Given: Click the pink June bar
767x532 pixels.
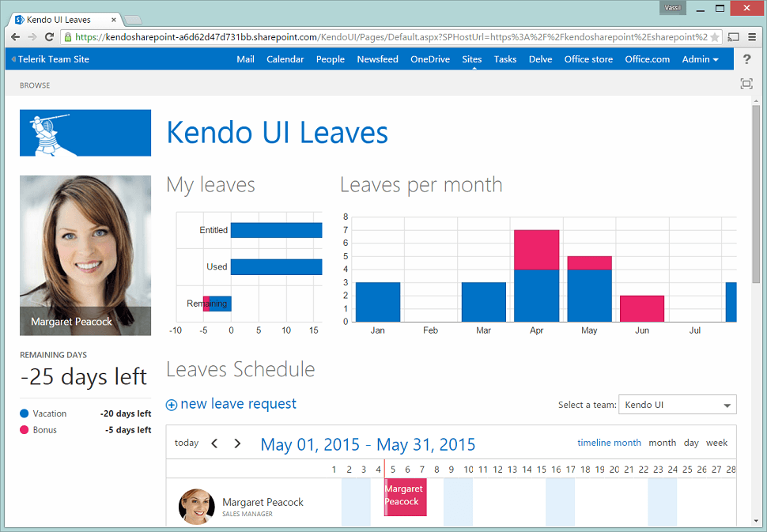Looking at the screenshot, I should click(x=642, y=308).
